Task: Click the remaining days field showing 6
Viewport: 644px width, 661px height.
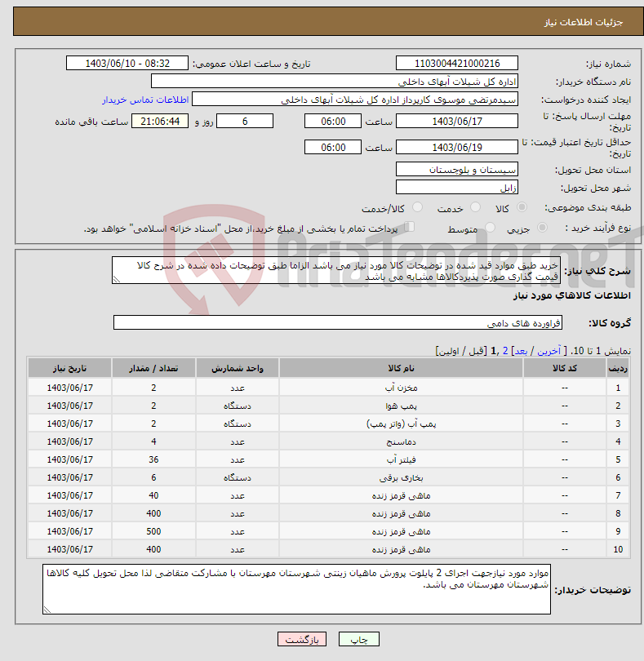Action: click(x=245, y=121)
